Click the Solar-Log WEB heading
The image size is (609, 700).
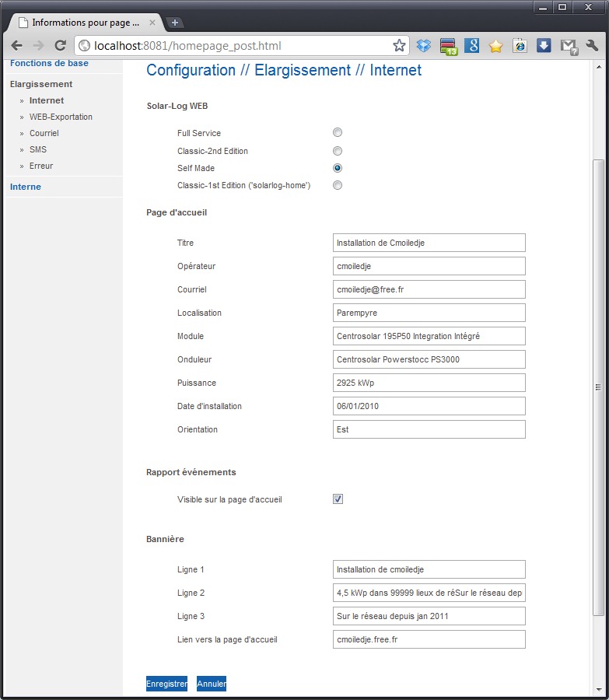coord(177,107)
